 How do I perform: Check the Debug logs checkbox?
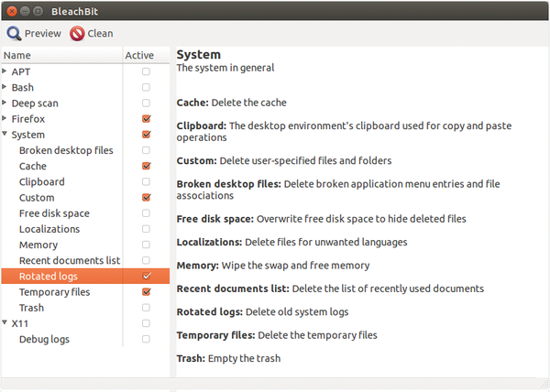click(146, 339)
